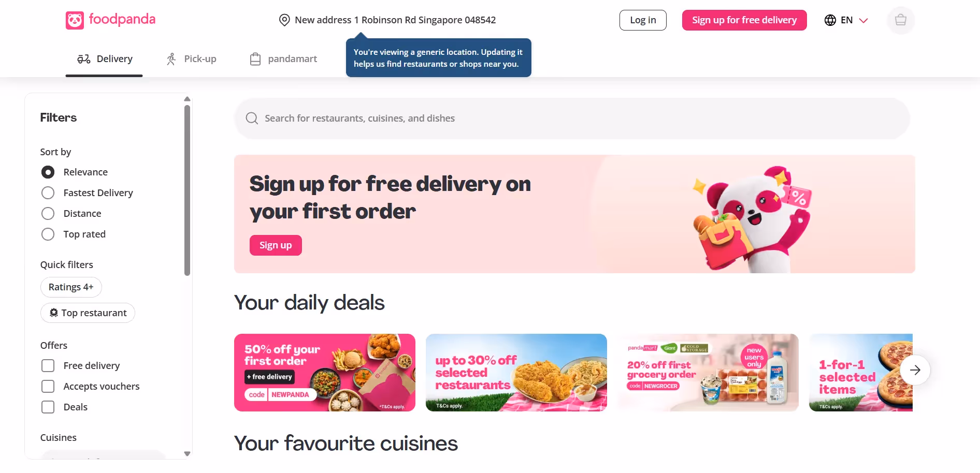Click Sign up for free delivery button
Viewport: 980px width, 473px height.
(x=744, y=20)
